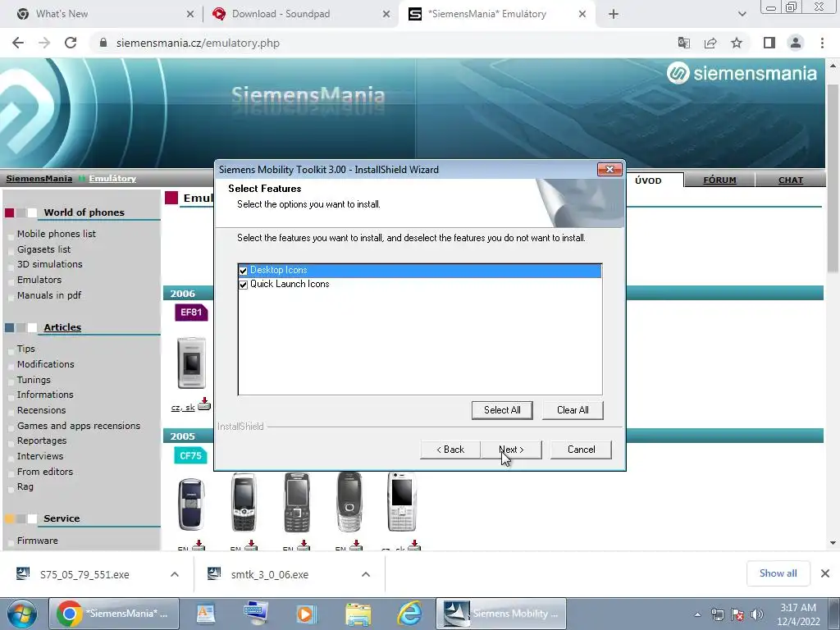Open Tunings sidebar link
Viewport: 840px width, 630px height.
34,380
